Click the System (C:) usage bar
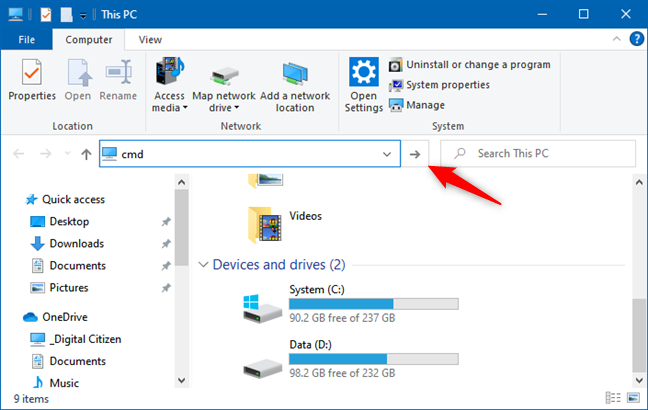Image resolution: width=648 pixels, height=410 pixels. coord(374,304)
